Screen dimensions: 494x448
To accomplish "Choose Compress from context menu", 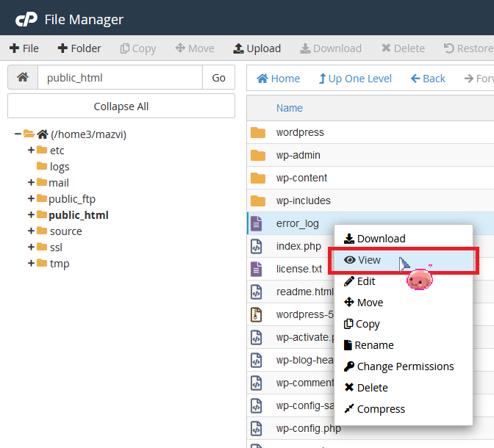I will [x=404, y=409].
